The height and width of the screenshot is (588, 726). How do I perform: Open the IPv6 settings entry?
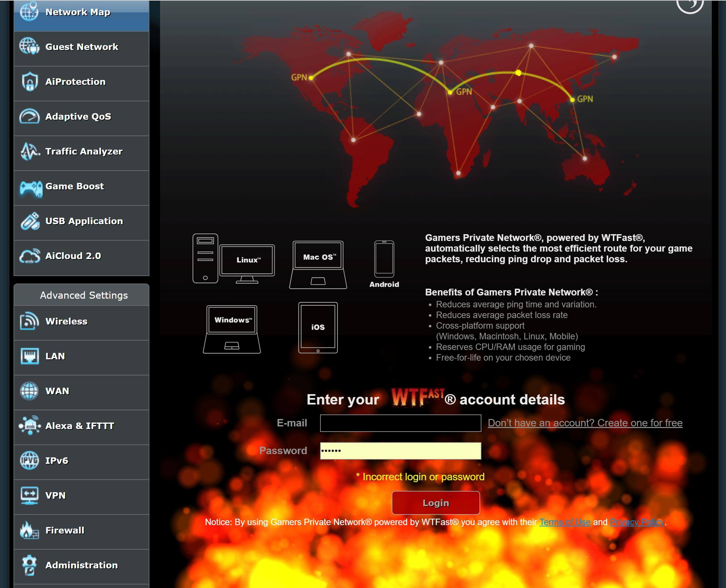(56, 461)
